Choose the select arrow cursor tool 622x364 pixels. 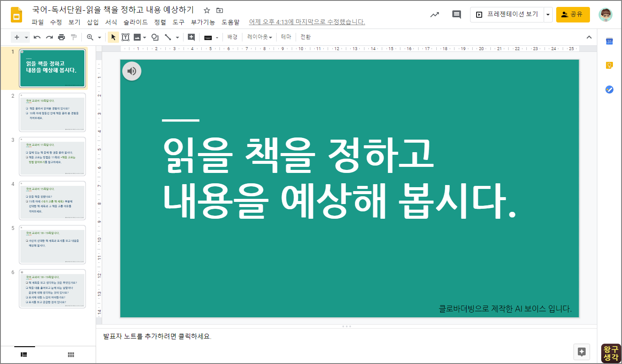click(x=113, y=37)
